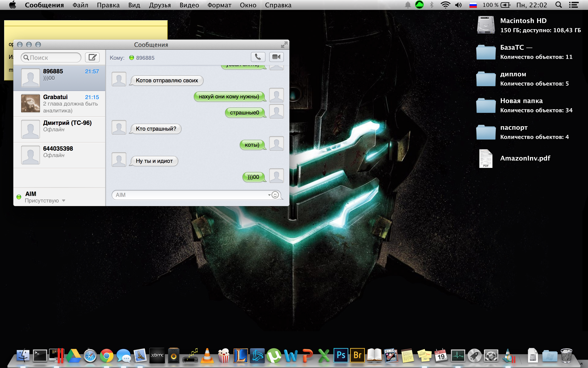Select the диплом folder on desktop

pyautogui.click(x=486, y=78)
